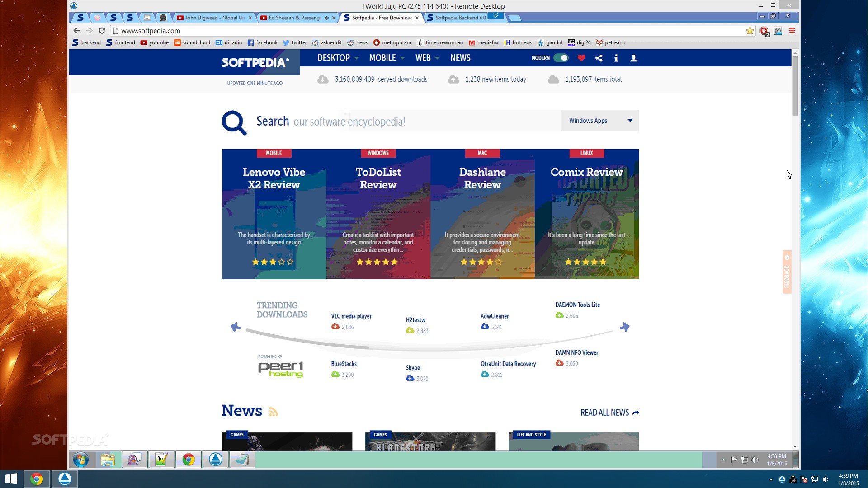Click the peer1 hosting logo
The image size is (868, 488).
[280, 369]
